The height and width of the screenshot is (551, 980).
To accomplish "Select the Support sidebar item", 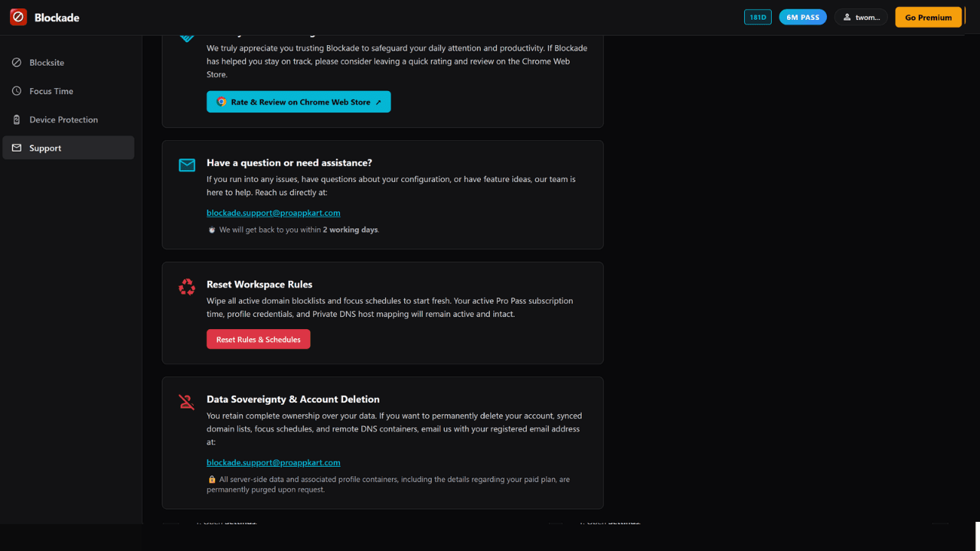I will coord(68,148).
